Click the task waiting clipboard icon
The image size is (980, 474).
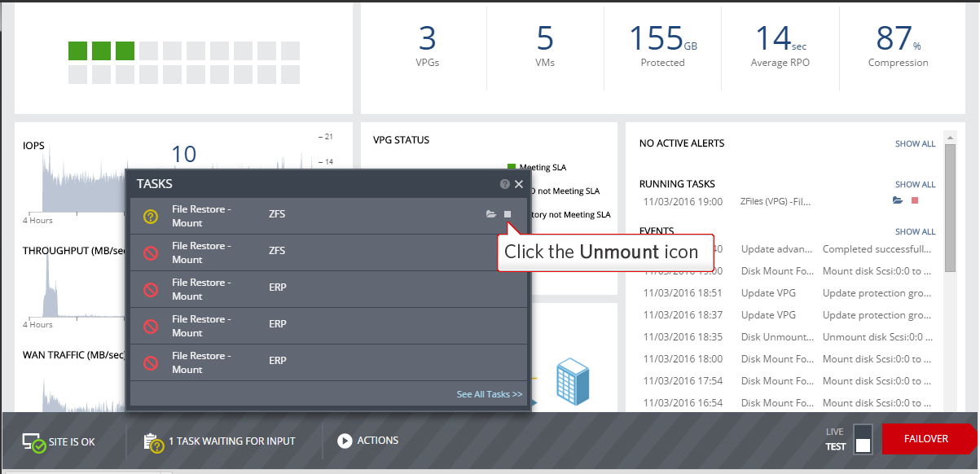152,442
